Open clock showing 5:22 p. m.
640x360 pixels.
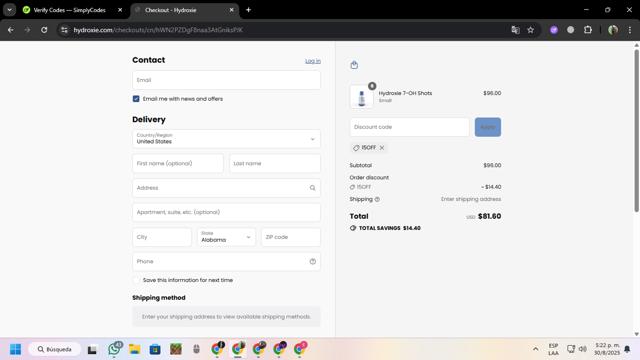pyautogui.click(x=607, y=349)
